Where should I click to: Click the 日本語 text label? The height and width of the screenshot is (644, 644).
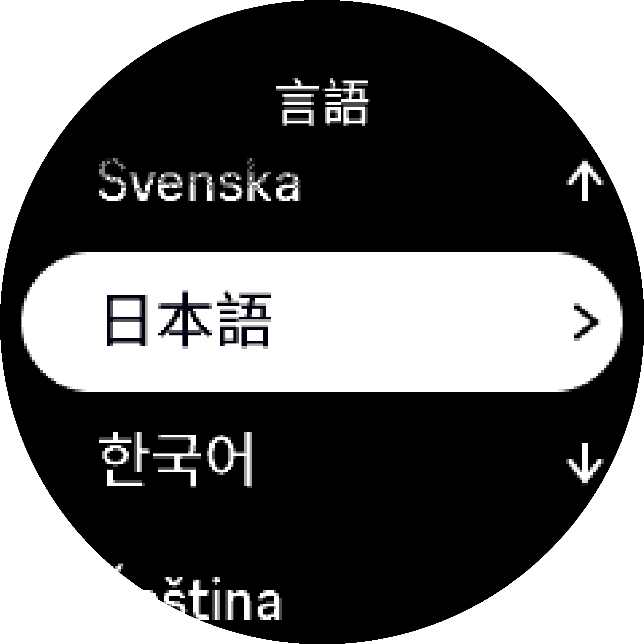189,320
